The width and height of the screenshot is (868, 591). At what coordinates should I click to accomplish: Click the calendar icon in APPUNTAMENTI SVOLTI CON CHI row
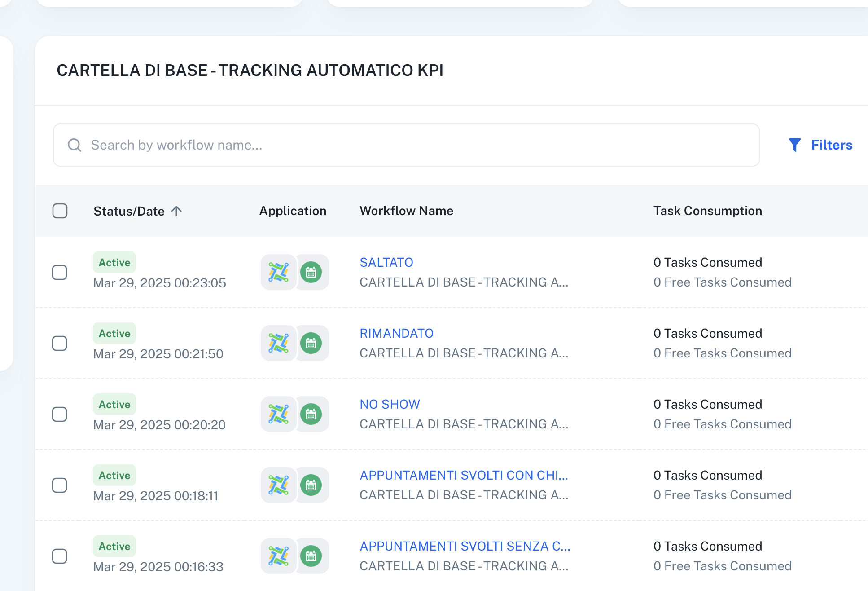[311, 485]
